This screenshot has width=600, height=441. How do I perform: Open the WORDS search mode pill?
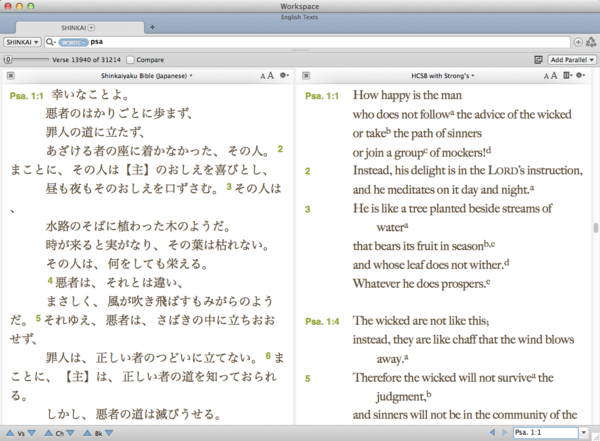click(x=73, y=42)
